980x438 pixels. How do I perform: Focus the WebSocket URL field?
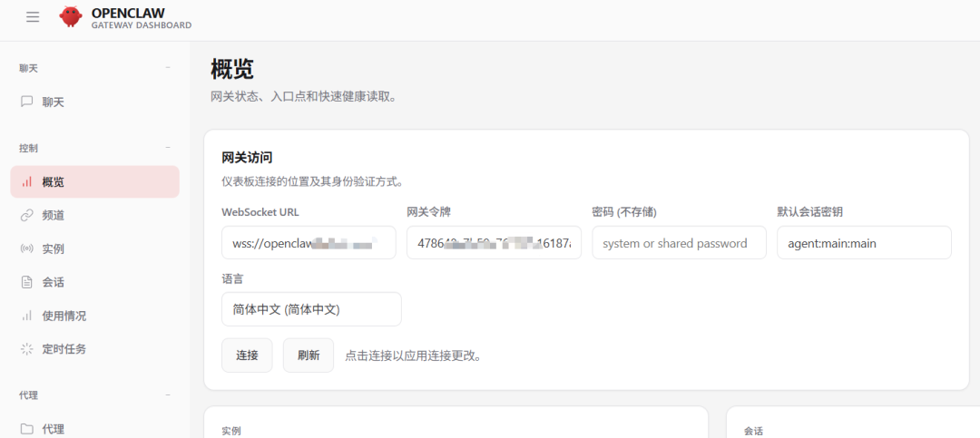(x=309, y=243)
